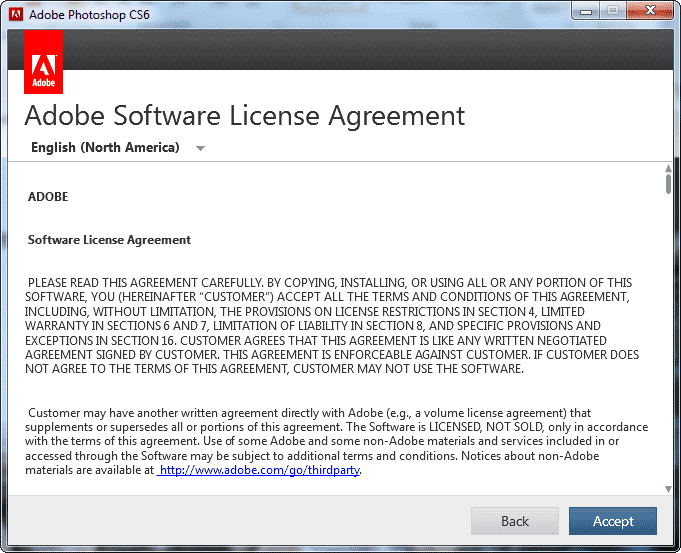The image size is (681, 553).
Task: Click the Accept button
Action: pos(612,520)
